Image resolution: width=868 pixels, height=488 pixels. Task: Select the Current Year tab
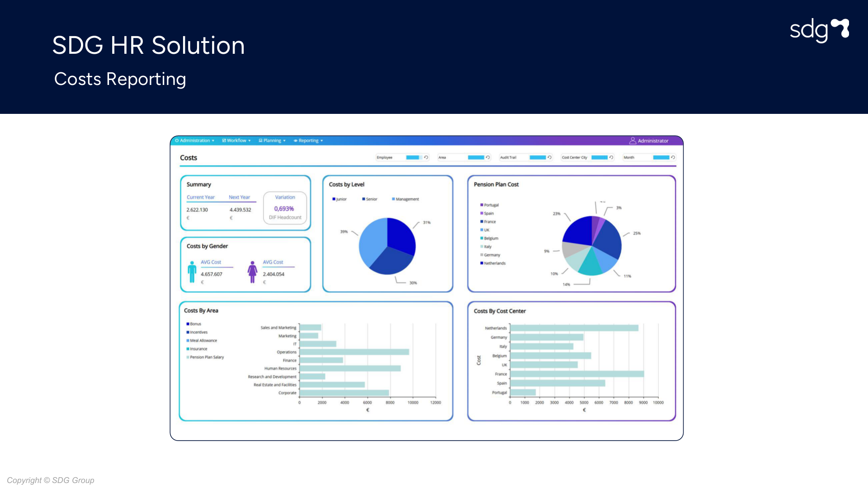(x=201, y=197)
